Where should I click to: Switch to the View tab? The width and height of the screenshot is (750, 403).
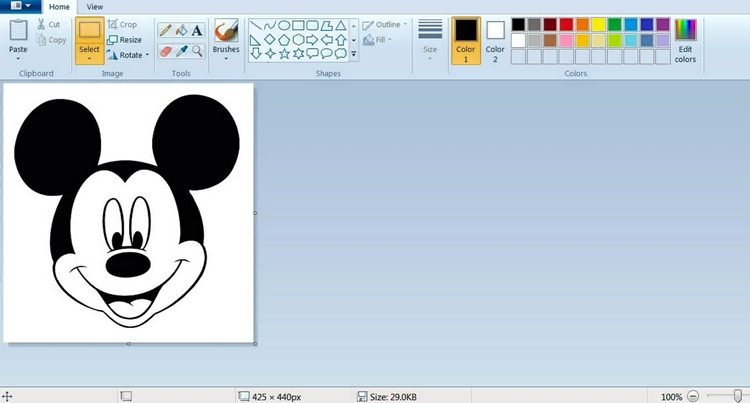[94, 6]
